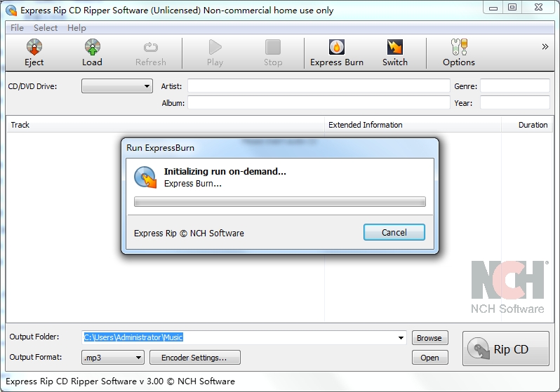Click the 'Express Rip © NCH Software' dialog text
560x392 pixels.
coord(189,233)
